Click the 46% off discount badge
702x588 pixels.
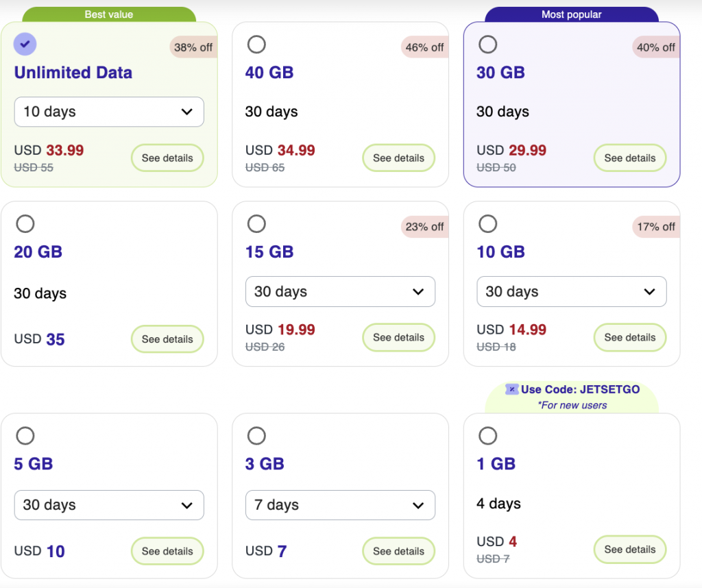[425, 47]
